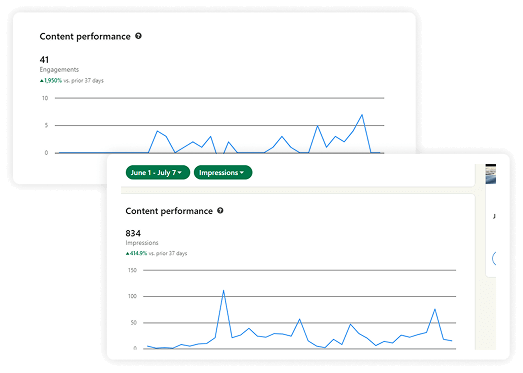
Task: Click the 150 gridline on impressions chart
Action: coord(300,270)
